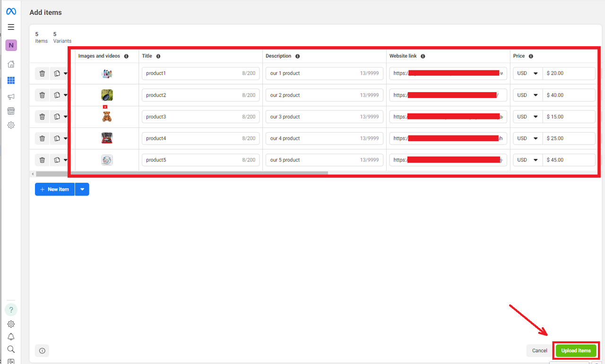Expand duplicate options arrow for product1
Screen dimensions: 605x364
point(66,73)
